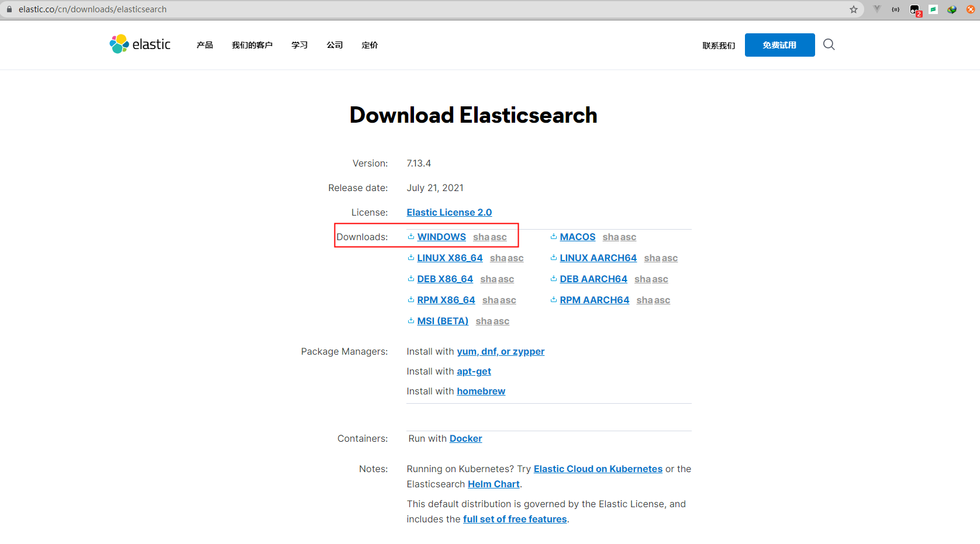Open sha checksum for MSI (BETA)
The image size is (980, 544).
[x=484, y=321]
